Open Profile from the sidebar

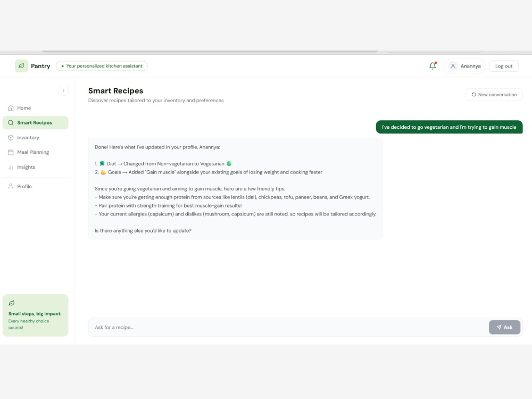point(35,186)
